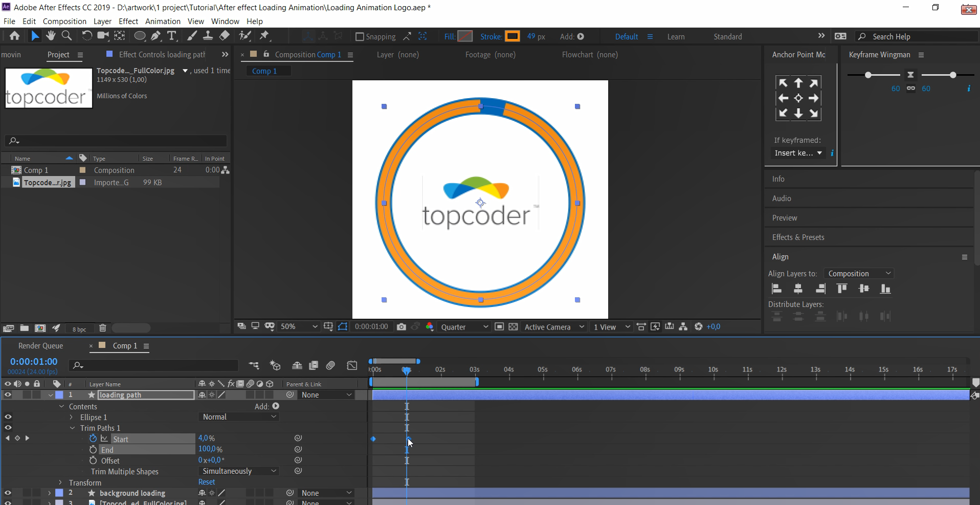The width and height of the screenshot is (980, 505).
Task: Collapse the Trim Paths 1 group
Action: [72, 428]
